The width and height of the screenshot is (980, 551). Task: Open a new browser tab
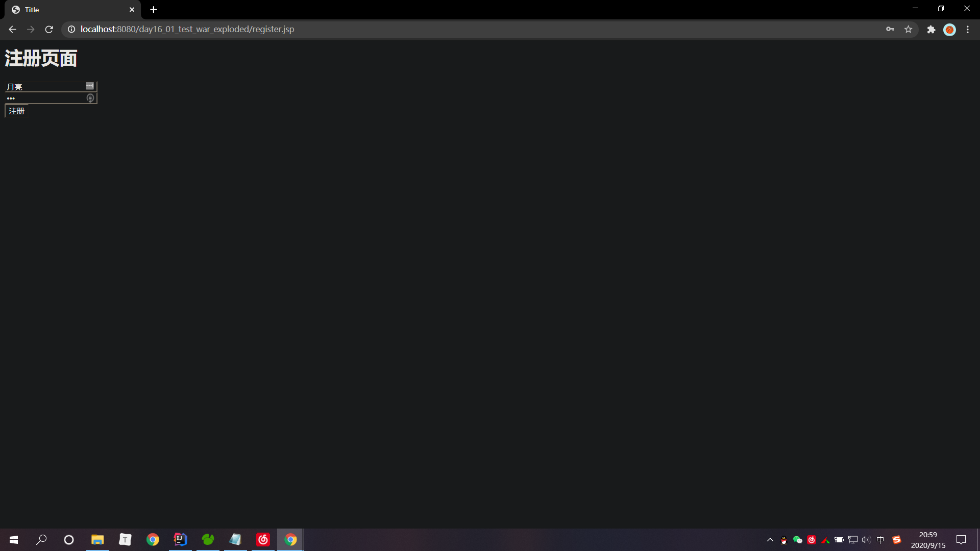154,10
